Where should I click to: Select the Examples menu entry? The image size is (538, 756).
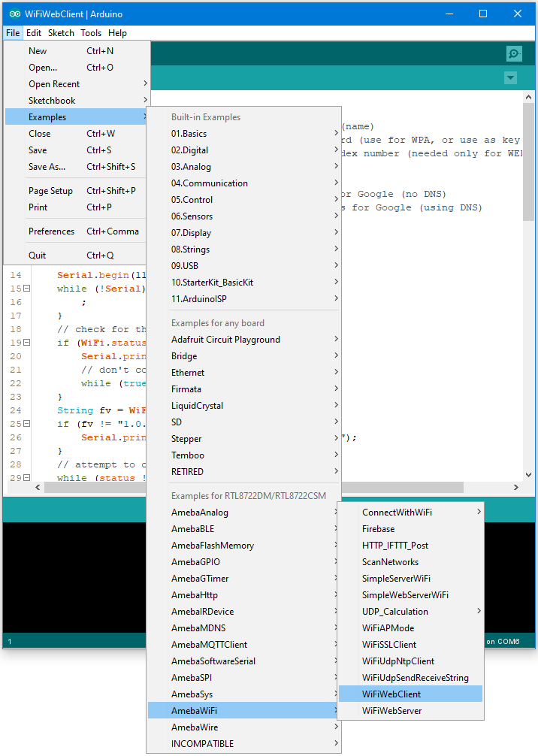[x=76, y=117]
